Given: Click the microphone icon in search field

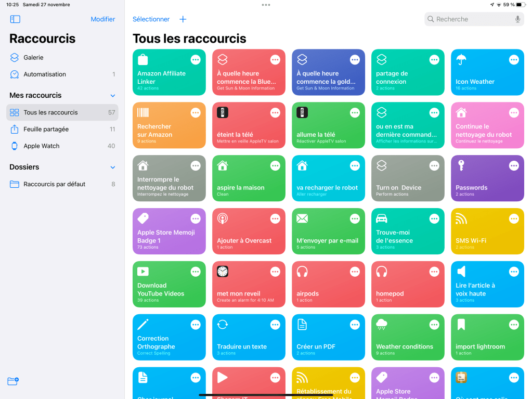Looking at the screenshot, I should click(517, 19).
